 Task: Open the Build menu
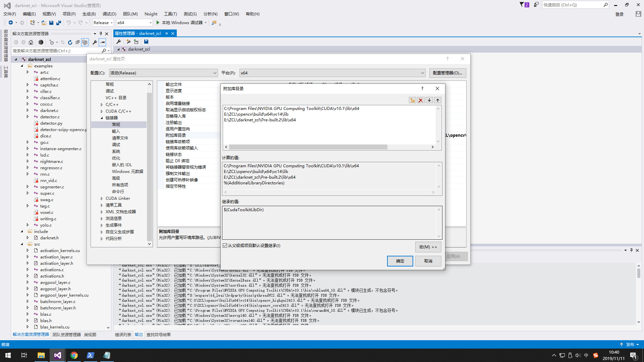[89, 14]
